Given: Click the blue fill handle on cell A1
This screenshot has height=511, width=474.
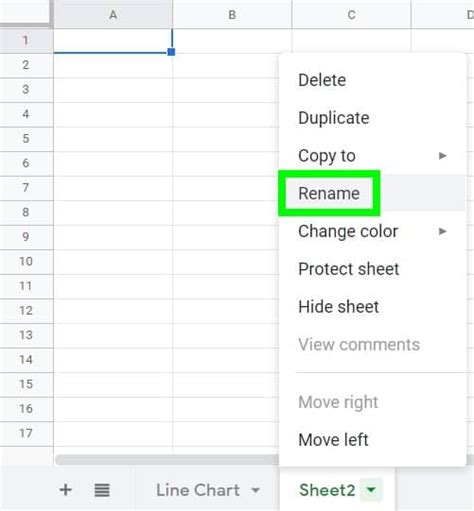Looking at the screenshot, I should click(171, 52).
